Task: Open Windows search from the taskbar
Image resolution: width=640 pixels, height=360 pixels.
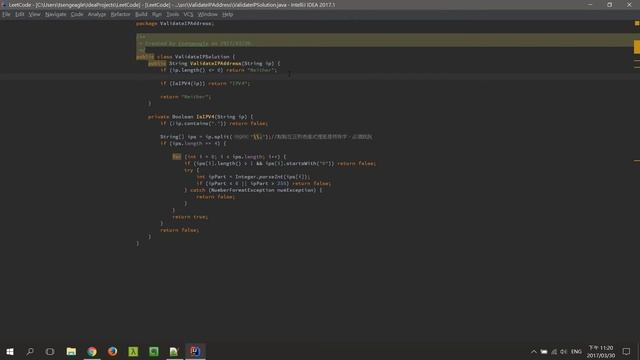Action: coord(30,351)
